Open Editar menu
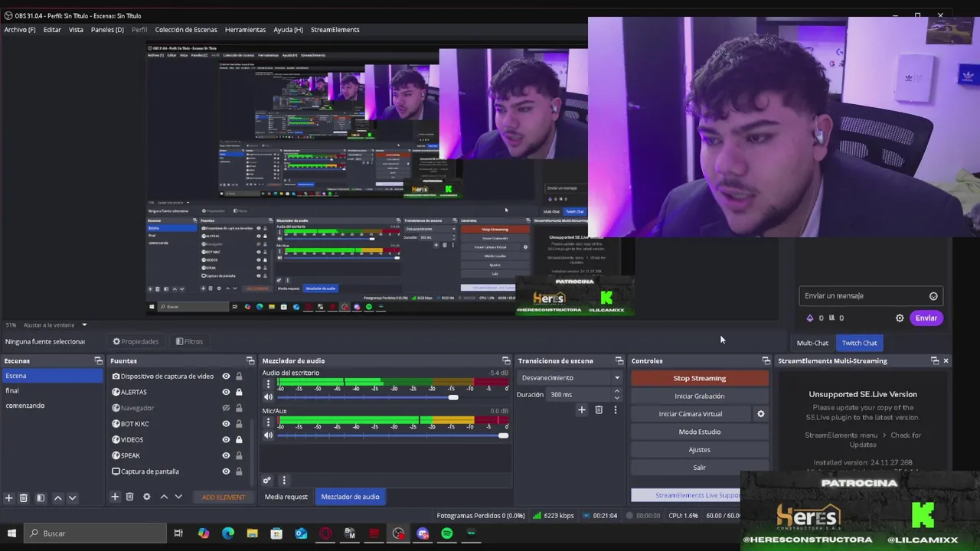The height and width of the screenshot is (551, 980). click(x=52, y=30)
